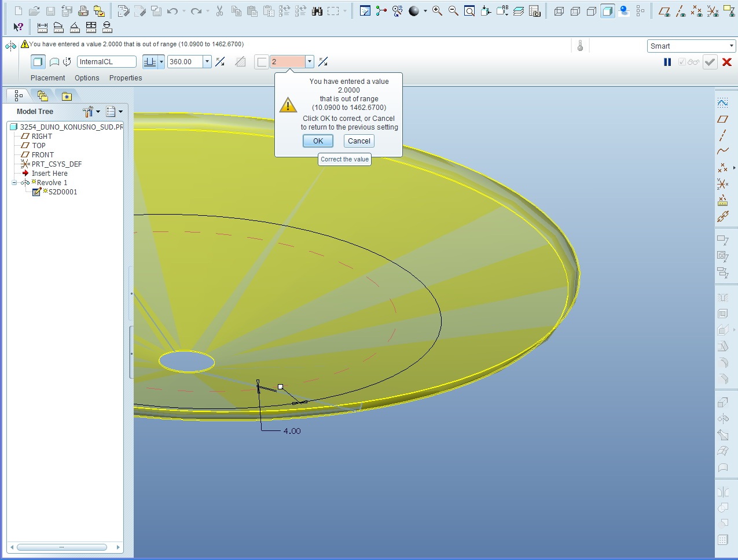The height and width of the screenshot is (560, 738).
Task: Toggle revolve as surface option
Action: tap(54, 61)
